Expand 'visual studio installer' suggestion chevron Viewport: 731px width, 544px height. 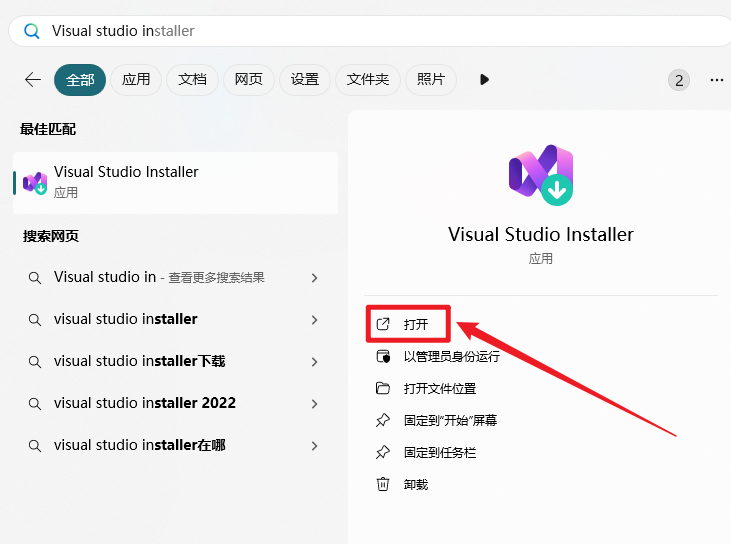coord(314,320)
